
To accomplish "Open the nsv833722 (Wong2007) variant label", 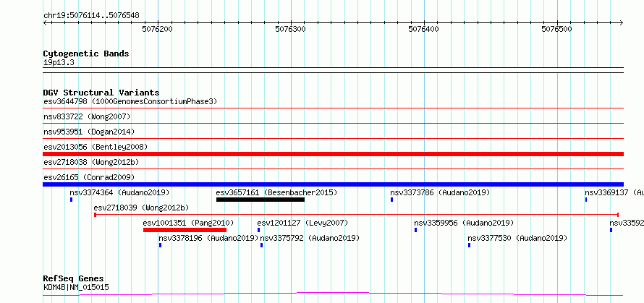I will [x=87, y=116].
